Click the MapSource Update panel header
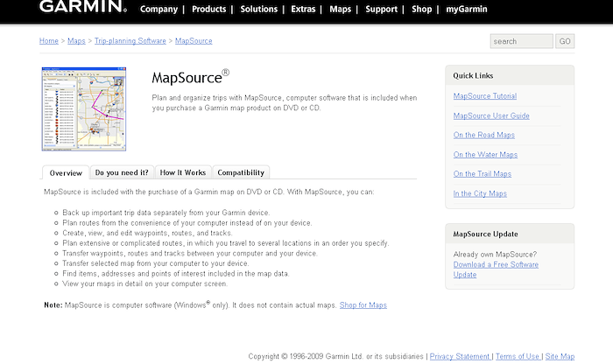 click(x=510, y=234)
